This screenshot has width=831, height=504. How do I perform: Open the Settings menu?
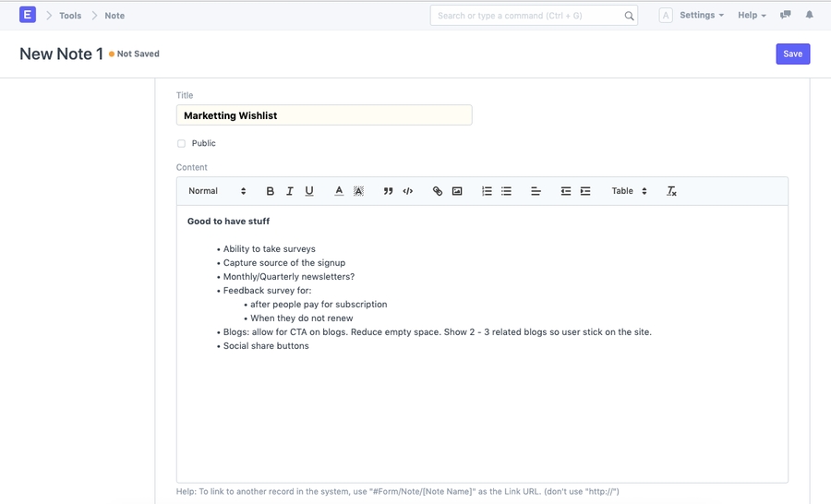[701, 16]
